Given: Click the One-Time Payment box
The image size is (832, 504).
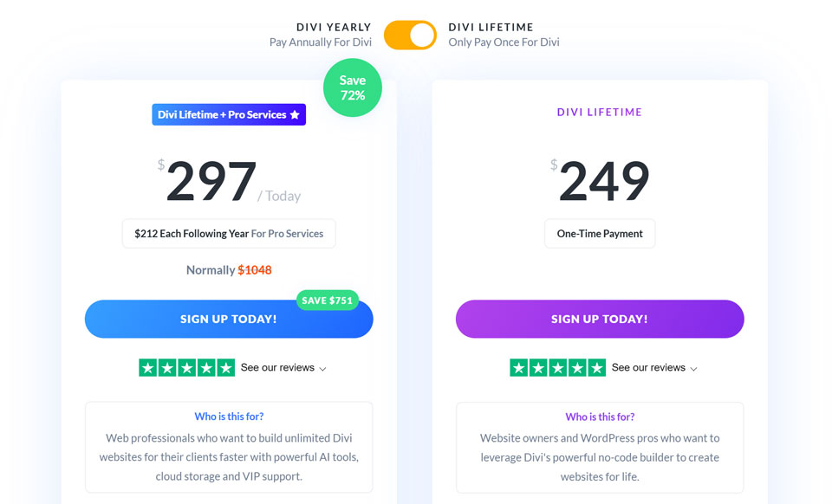Looking at the screenshot, I should click(x=600, y=233).
